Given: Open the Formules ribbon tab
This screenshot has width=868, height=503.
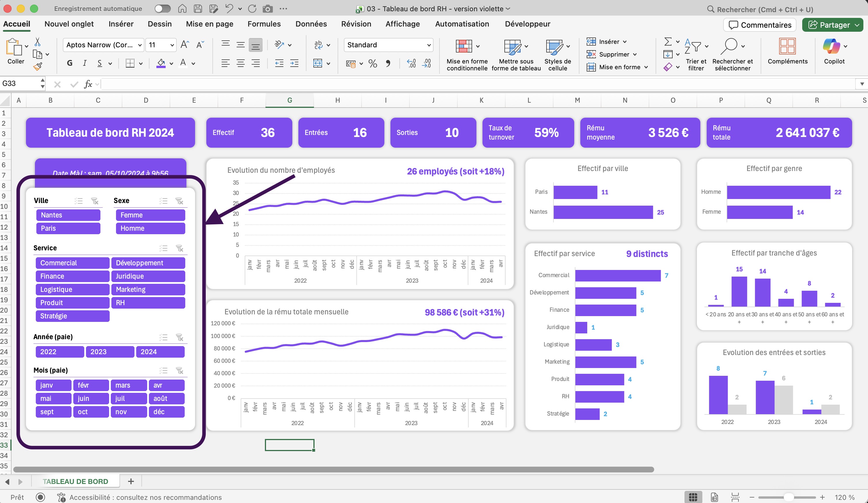Looking at the screenshot, I should click(x=264, y=24).
